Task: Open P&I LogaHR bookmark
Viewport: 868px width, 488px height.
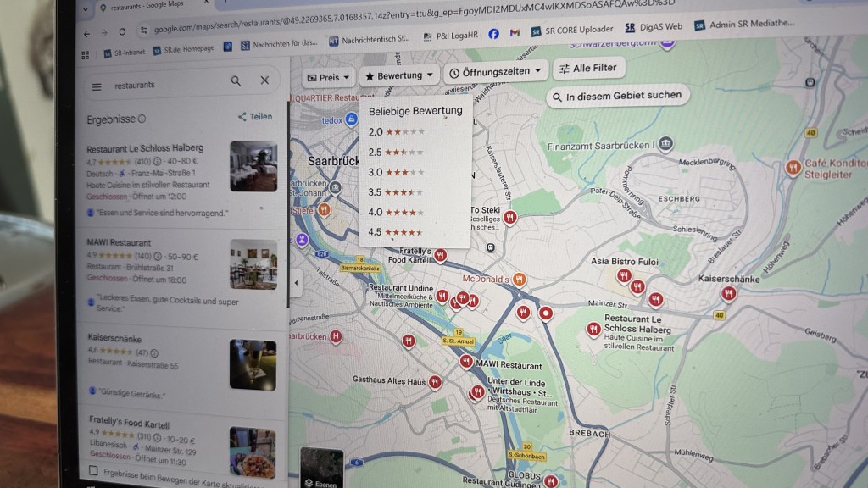Action: coord(451,36)
